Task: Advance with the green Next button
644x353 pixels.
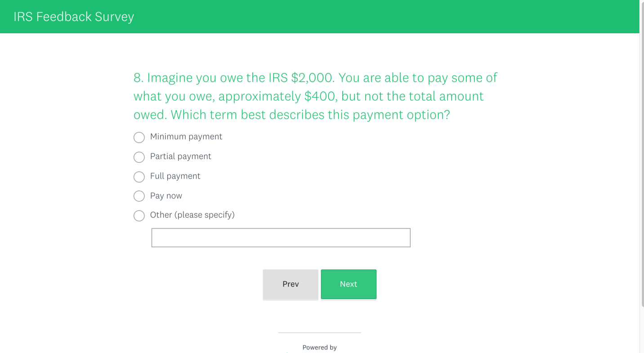Action: tap(349, 284)
